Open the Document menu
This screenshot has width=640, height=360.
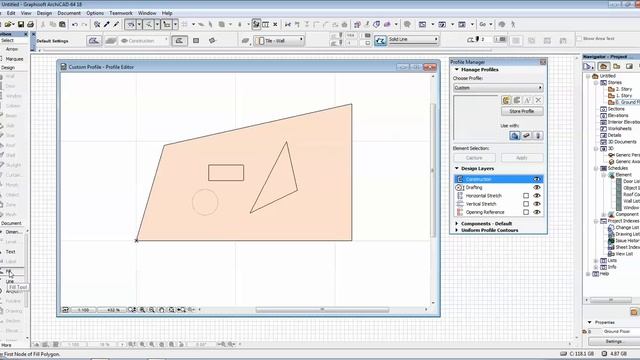click(69, 13)
